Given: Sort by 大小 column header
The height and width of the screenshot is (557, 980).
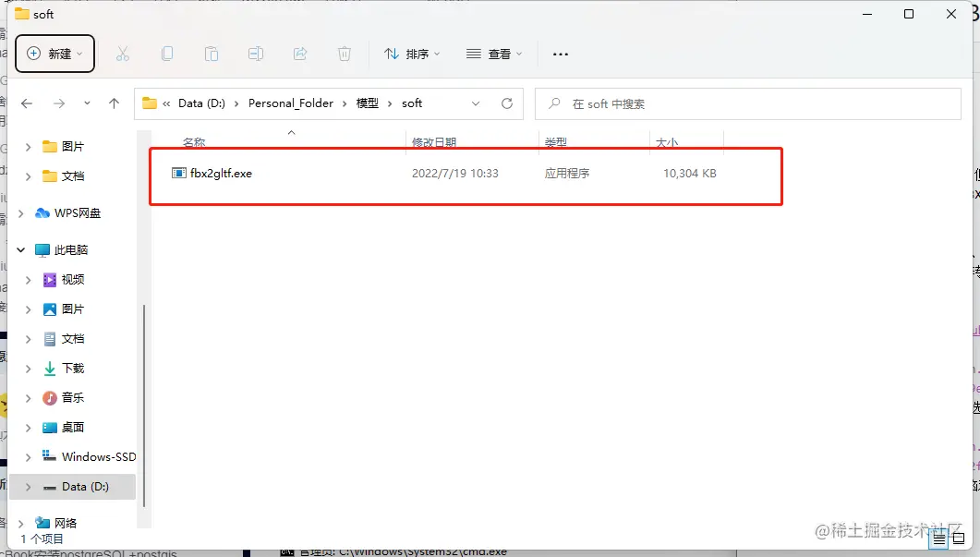Looking at the screenshot, I should coord(667,142).
